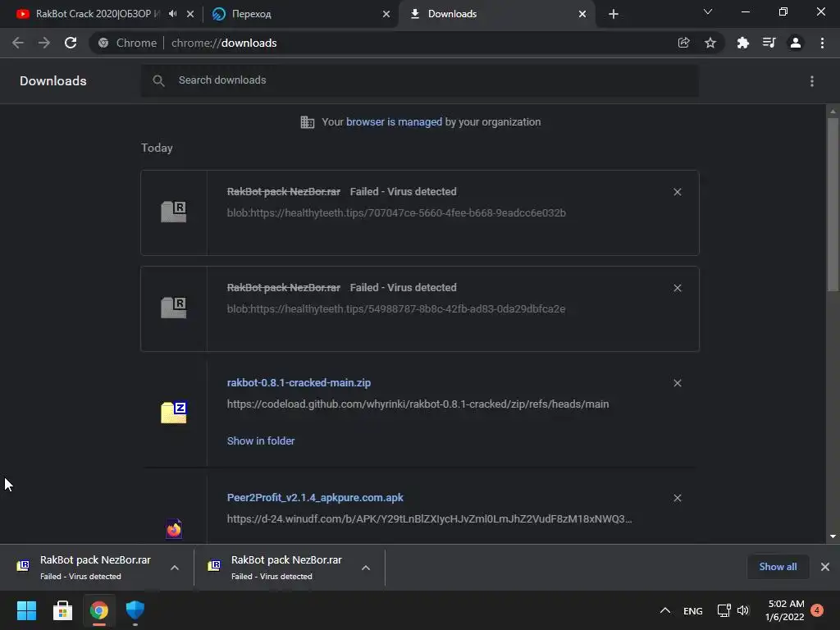Open Chrome's three-dot main menu
Image resolution: width=840 pixels, height=630 pixels.
point(822,43)
